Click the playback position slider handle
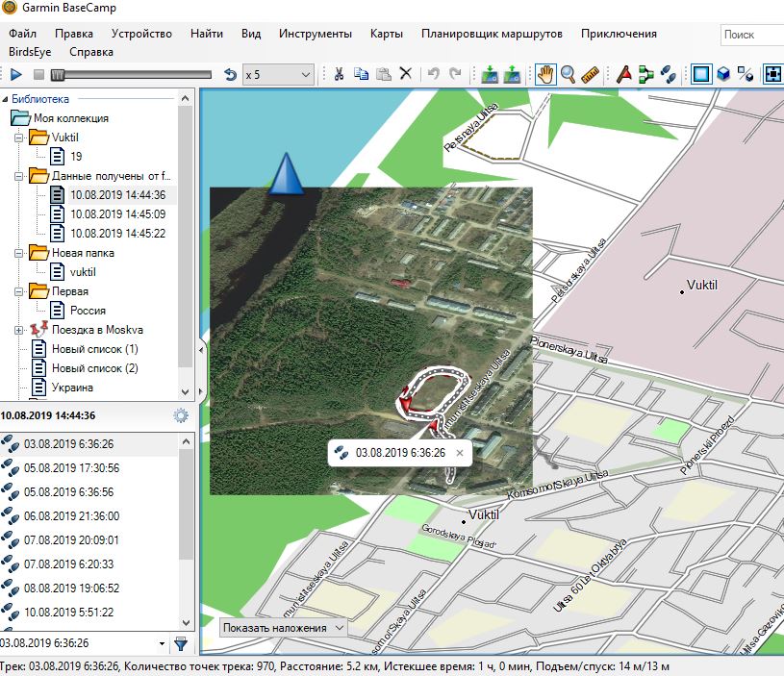The image size is (784, 676). point(58,74)
